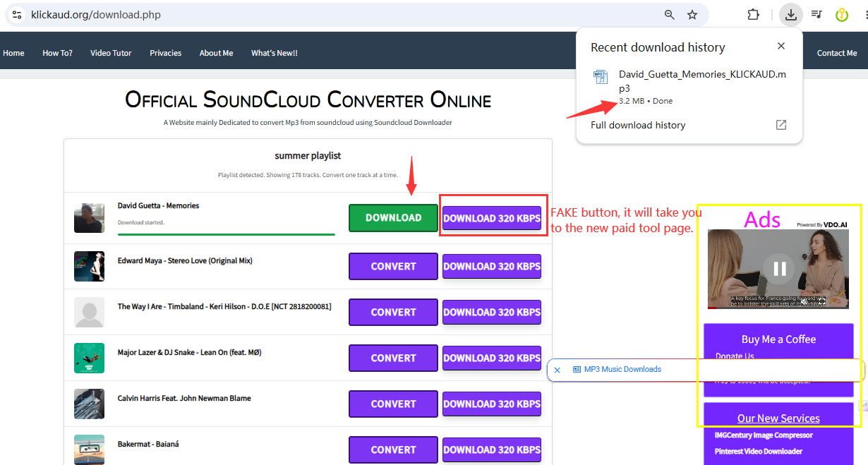
Task: Click DOWNLOAD 320 KBPS for Stereo Love
Action: point(492,266)
